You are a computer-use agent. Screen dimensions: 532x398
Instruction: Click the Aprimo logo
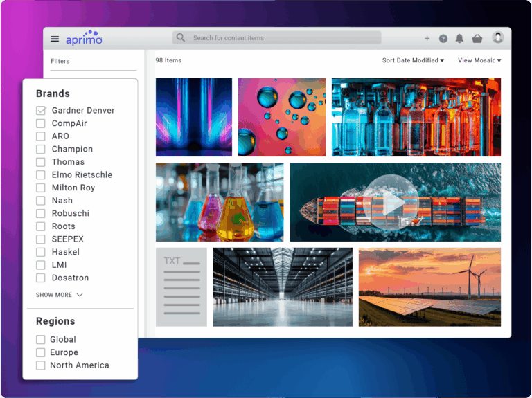pos(84,39)
